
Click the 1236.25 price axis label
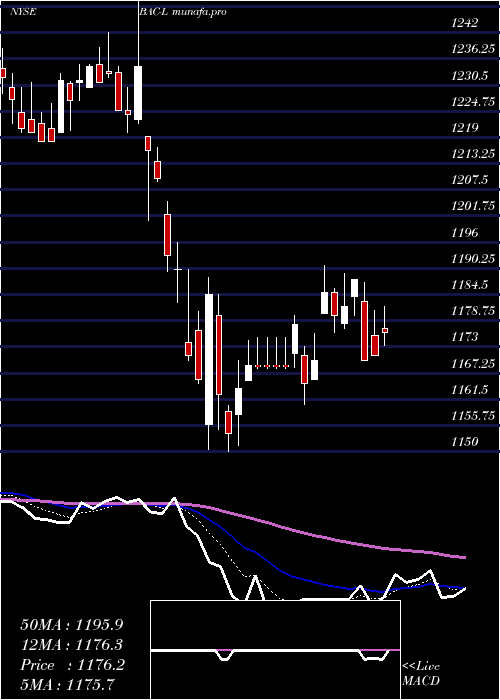pyautogui.click(x=473, y=50)
